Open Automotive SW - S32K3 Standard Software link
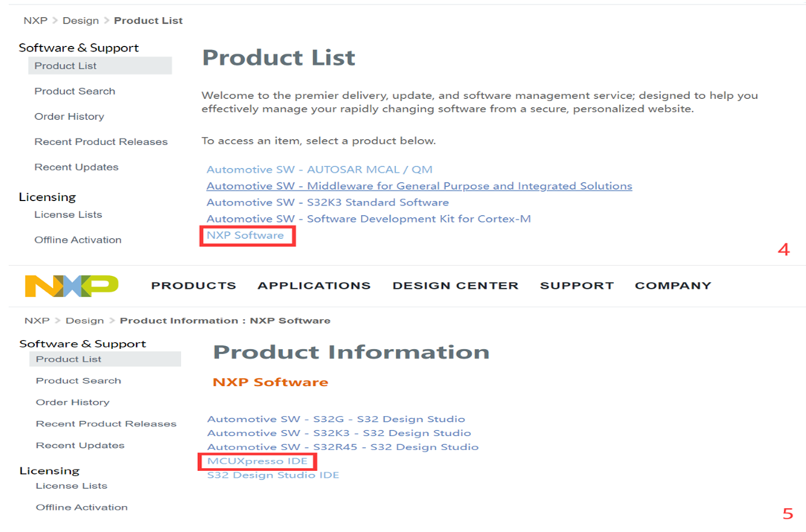The image size is (806, 532). [327, 202]
